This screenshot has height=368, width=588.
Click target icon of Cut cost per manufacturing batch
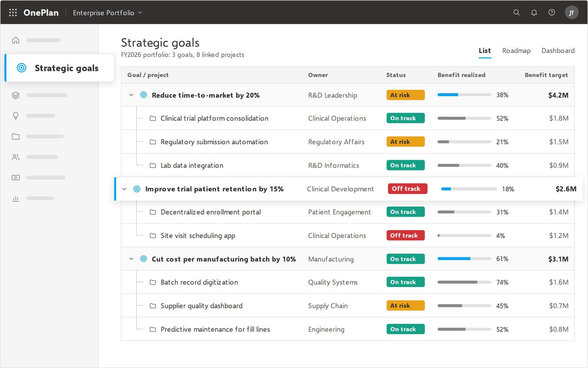pos(144,259)
